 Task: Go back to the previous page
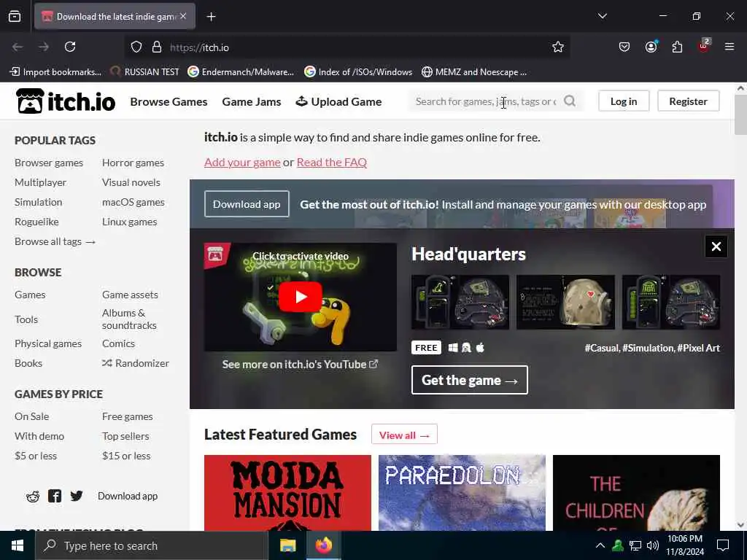[18, 47]
